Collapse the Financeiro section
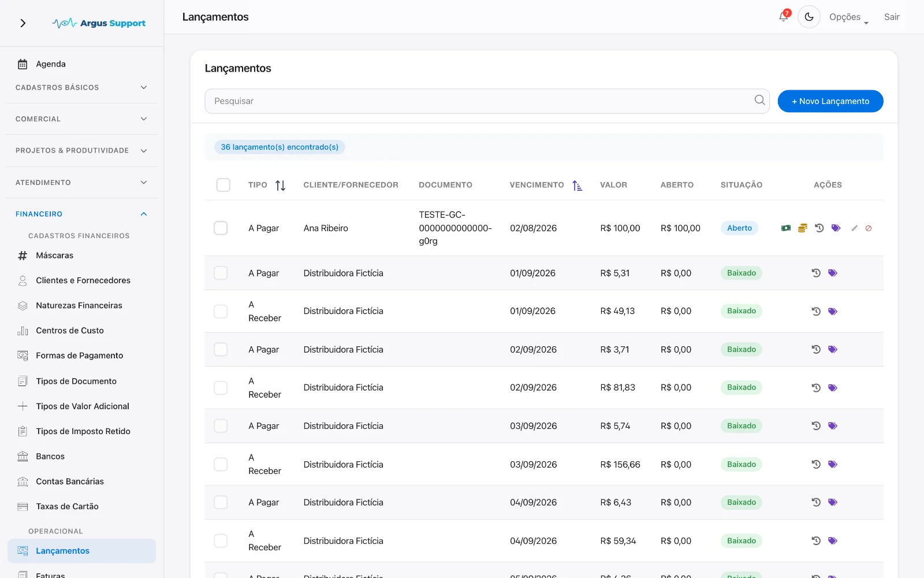The width and height of the screenshot is (924, 578). (x=81, y=214)
